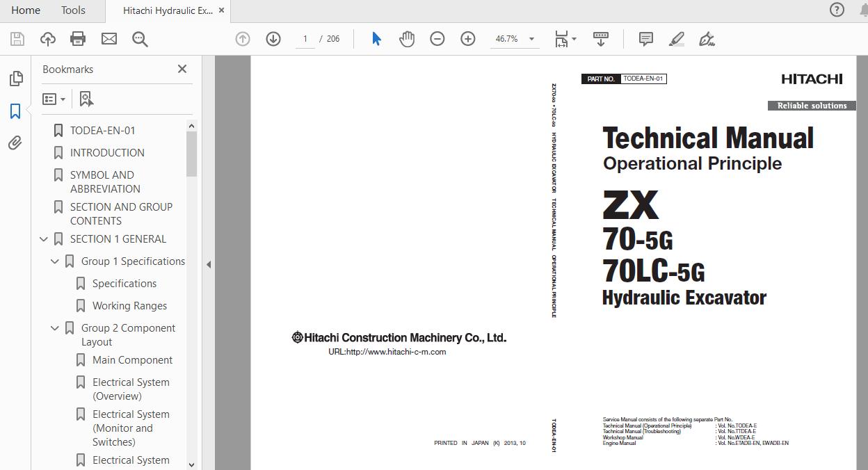Screen dimensions: 868x470
Task: Zoom in with plus icon
Action: pyautogui.click(x=468, y=39)
